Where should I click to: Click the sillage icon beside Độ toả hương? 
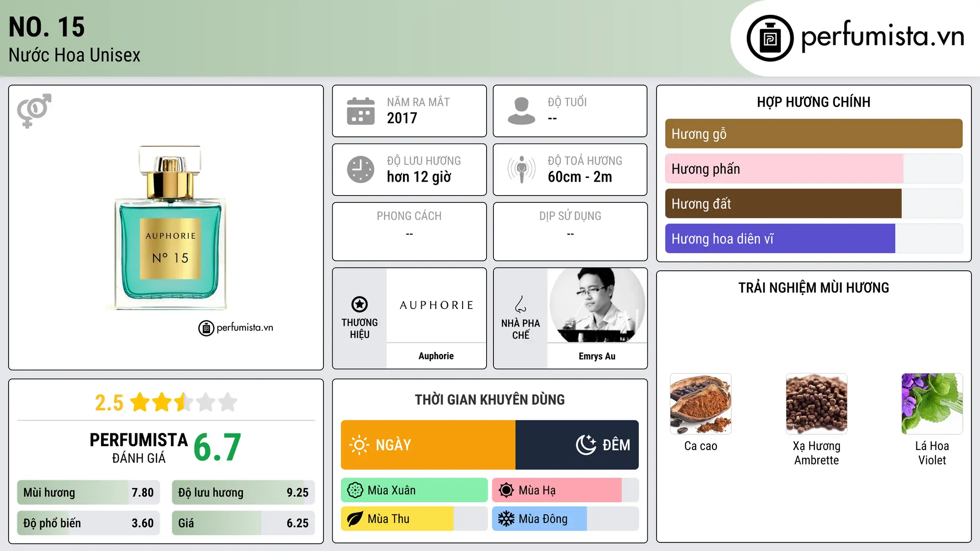(521, 169)
